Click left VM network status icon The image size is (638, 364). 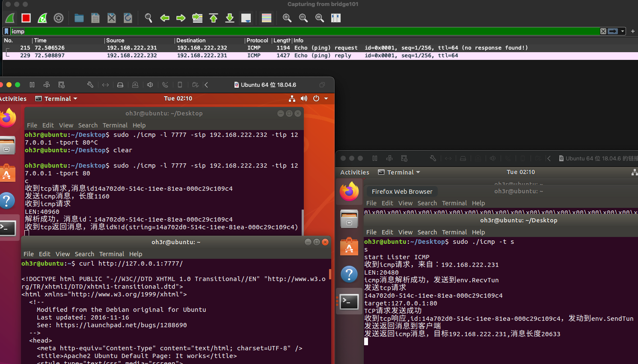(x=292, y=98)
